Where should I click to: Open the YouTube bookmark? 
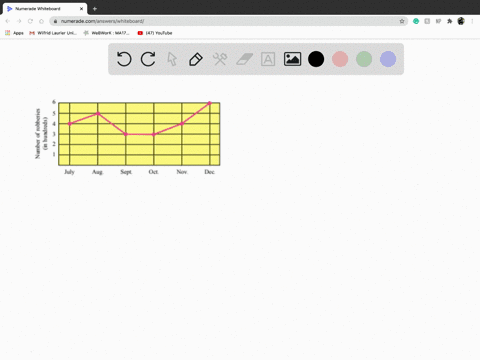[155, 33]
